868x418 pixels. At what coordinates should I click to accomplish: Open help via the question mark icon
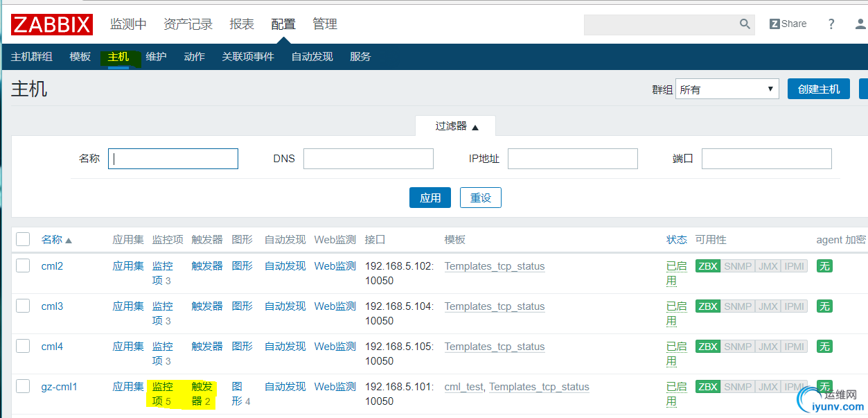pyautogui.click(x=831, y=24)
